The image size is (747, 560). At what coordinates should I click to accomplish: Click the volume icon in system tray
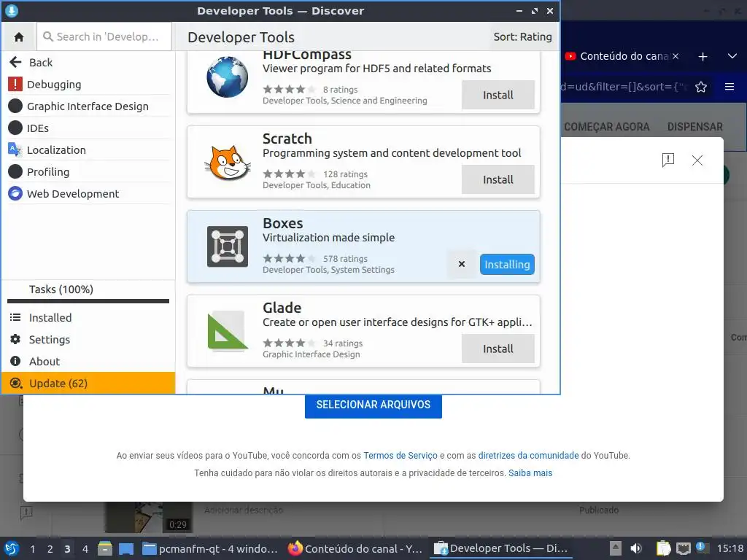coord(636,548)
